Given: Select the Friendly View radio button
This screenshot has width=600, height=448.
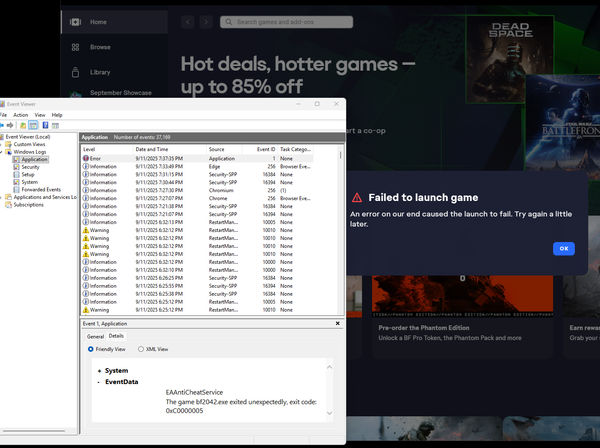Looking at the screenshot, I should 91,349.
